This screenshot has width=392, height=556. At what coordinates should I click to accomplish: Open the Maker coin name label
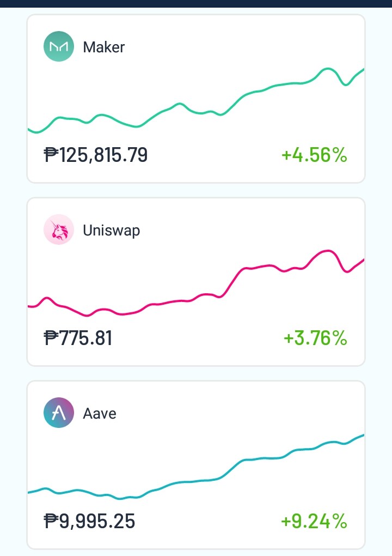click(x=104, y=47)
